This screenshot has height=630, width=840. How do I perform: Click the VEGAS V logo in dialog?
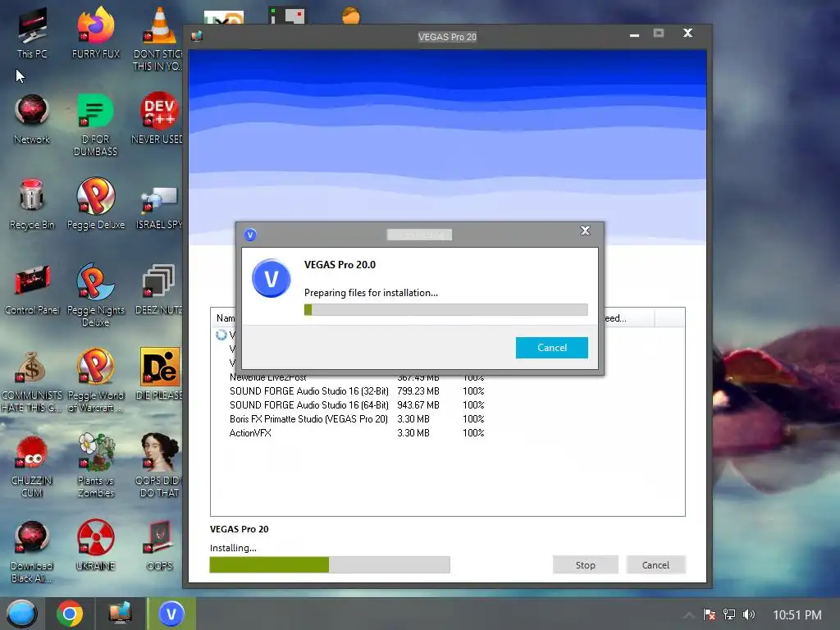point(272,279)
